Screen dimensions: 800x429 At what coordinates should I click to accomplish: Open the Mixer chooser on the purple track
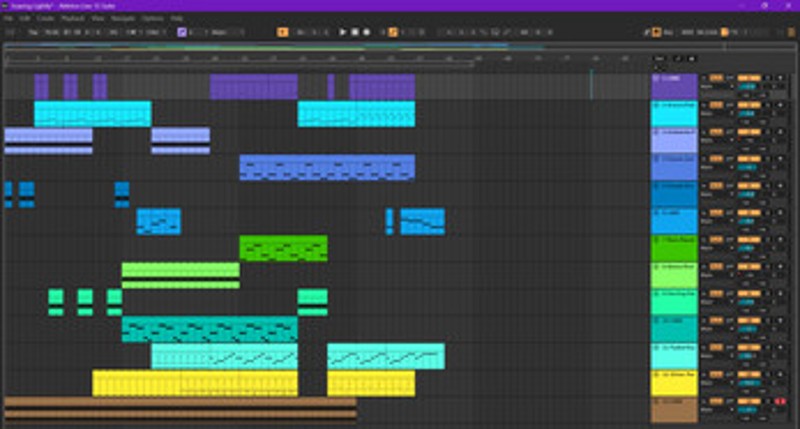(710, 87)
